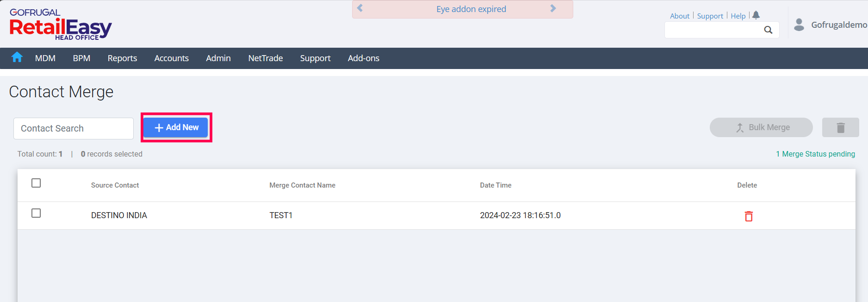Open the notifications bell icon
The width and height of the screenshot is (868, 302).
(756, 15)
